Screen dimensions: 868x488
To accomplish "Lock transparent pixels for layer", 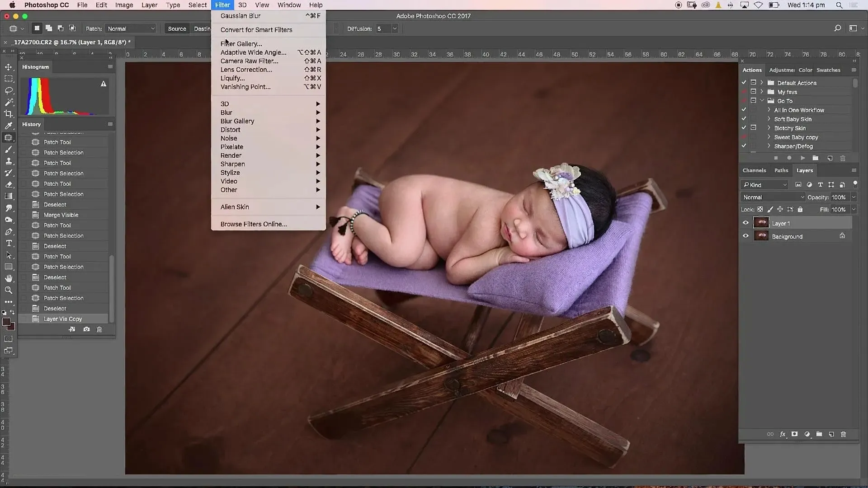I will click(760, 210).
